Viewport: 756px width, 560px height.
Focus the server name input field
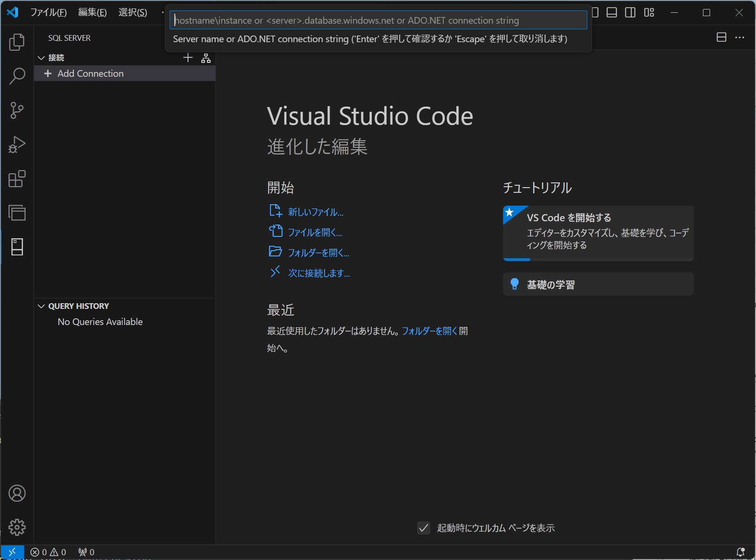378,20
